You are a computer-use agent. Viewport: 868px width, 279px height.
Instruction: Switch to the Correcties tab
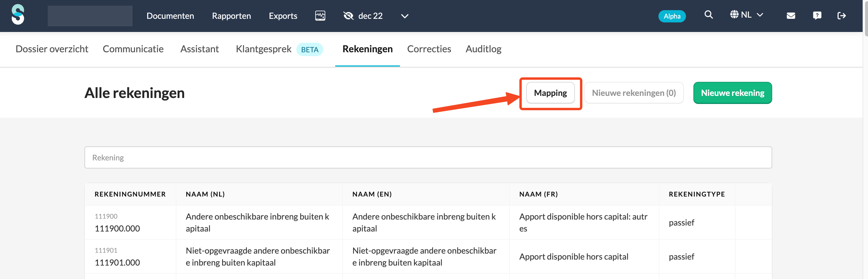tap(429, 49)
